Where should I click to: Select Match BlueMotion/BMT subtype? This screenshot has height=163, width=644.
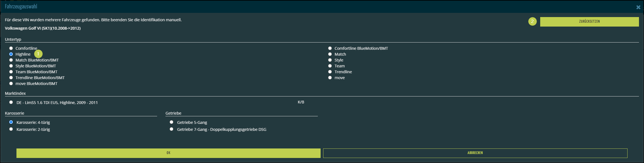coord(11,60)
